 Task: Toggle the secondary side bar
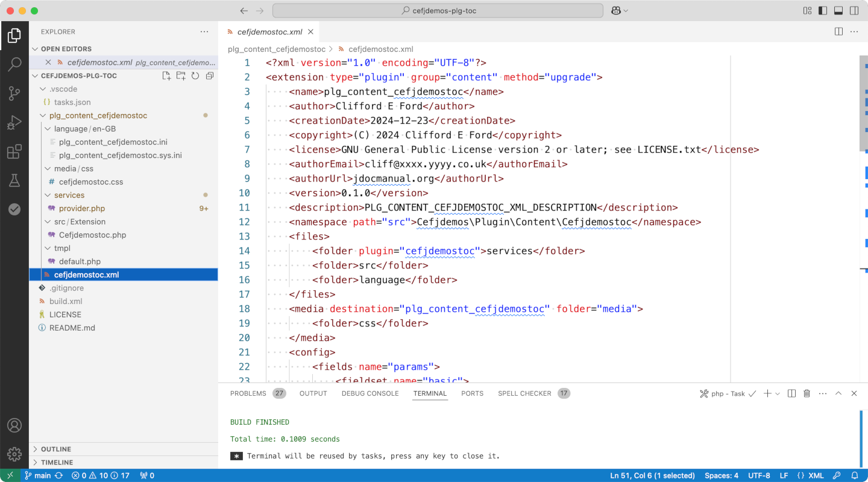coord(854,11)
